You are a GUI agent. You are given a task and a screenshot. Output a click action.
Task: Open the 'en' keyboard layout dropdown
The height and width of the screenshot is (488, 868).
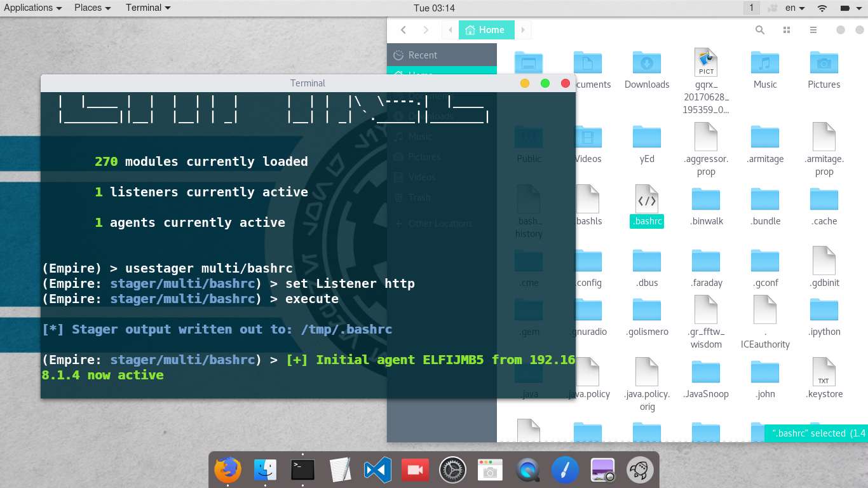point(795,8)
